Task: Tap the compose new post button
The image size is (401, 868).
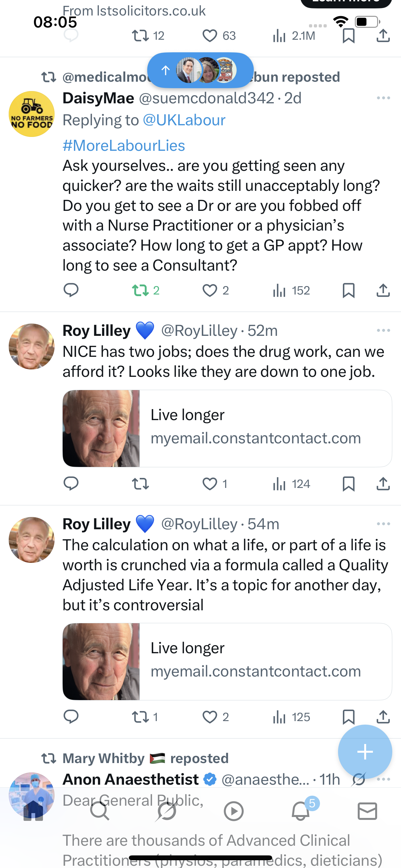Action: tap(365, 752)
